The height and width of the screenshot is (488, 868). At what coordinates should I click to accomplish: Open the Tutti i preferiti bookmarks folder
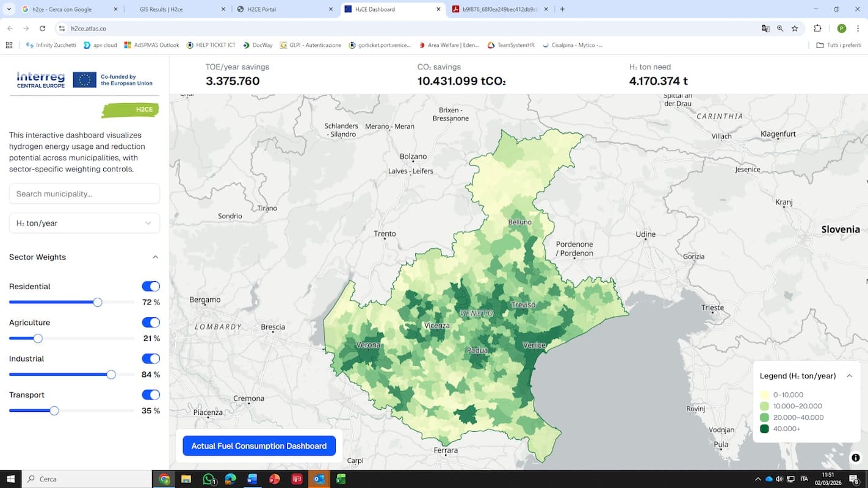pos(839,45)
